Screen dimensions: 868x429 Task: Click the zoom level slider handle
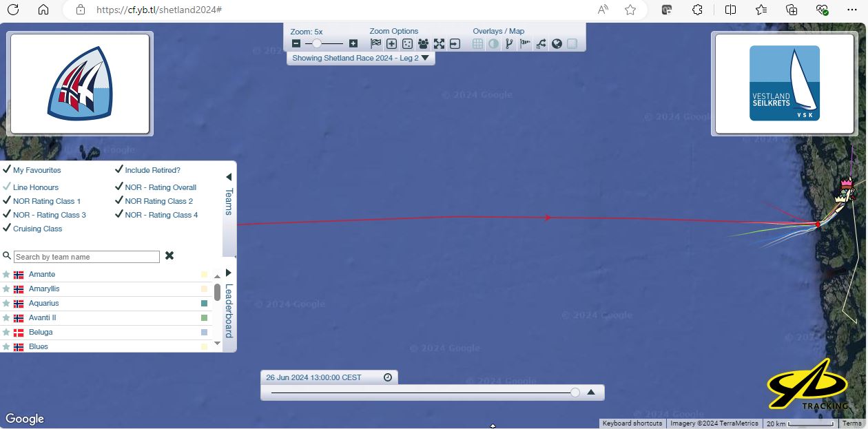point(318,43)
